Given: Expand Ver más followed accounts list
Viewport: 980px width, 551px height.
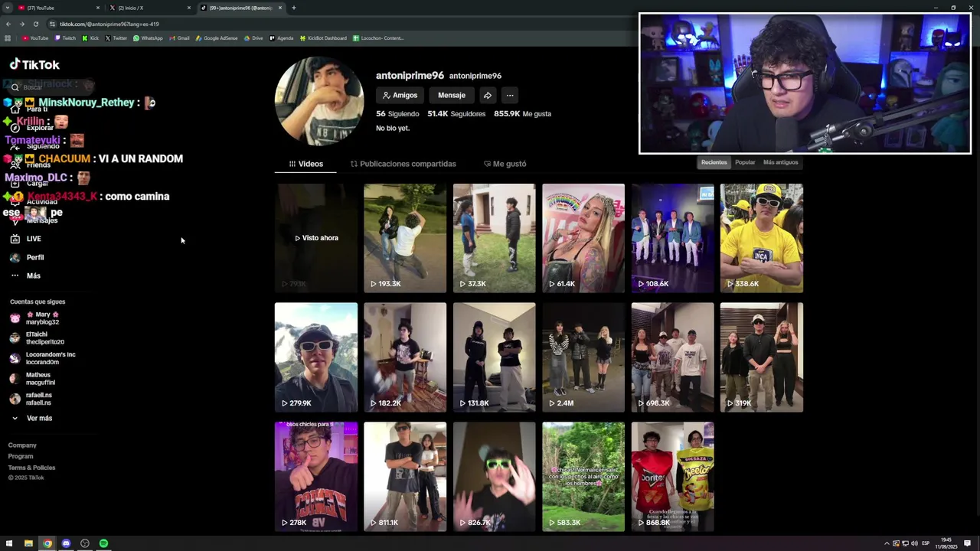Looking at the screenshot, I should (32, 419).
